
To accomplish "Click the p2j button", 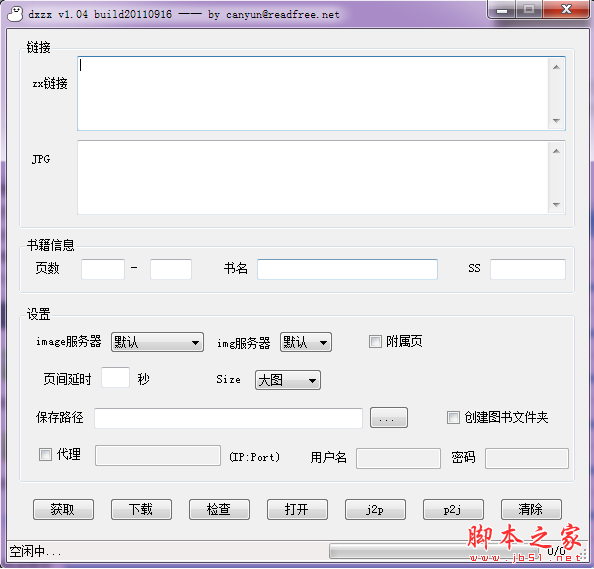I will (x=453, y=510).
